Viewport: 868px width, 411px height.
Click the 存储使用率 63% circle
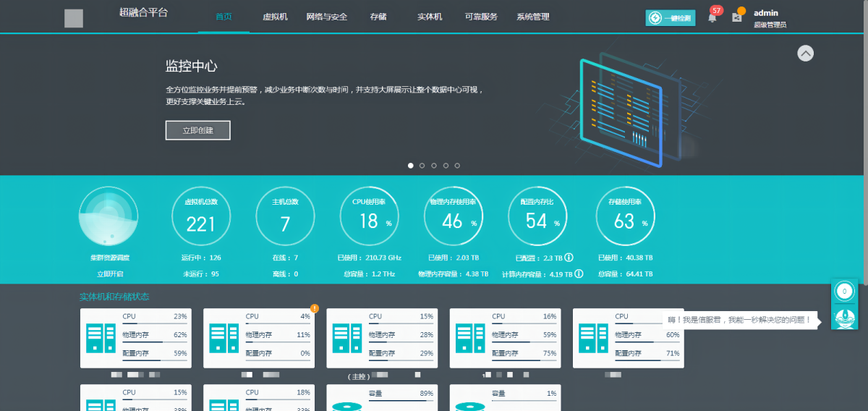pyautogui.click(x=625, y=216)
